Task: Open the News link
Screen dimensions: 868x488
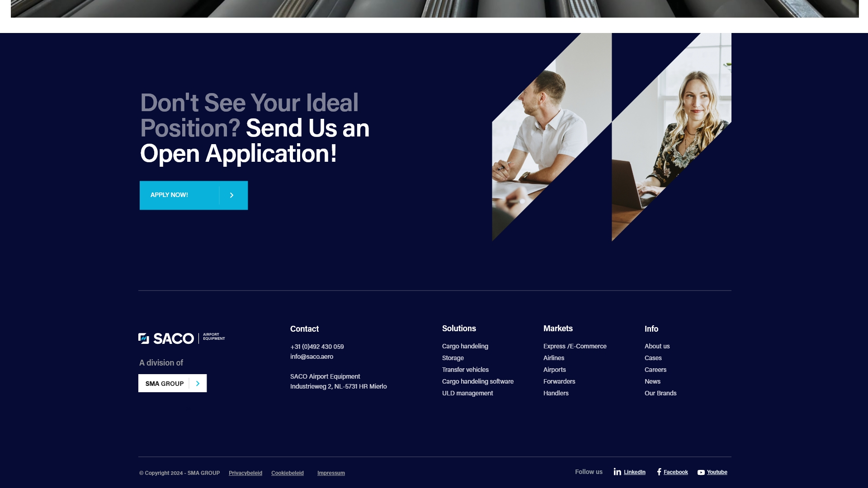Action: point(653,381)
